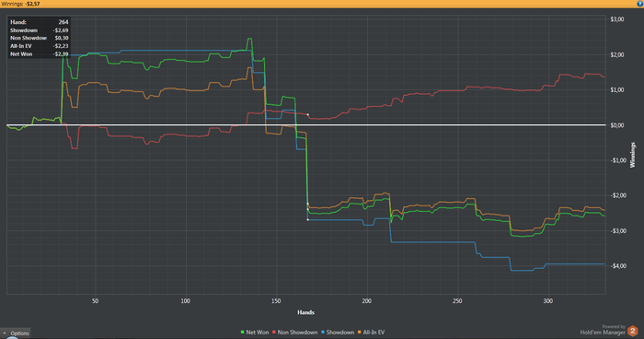Screen dimensions: 644x339
Task: Toggle the Showdown blue legend swatch
Action: (x=323, y=332)
